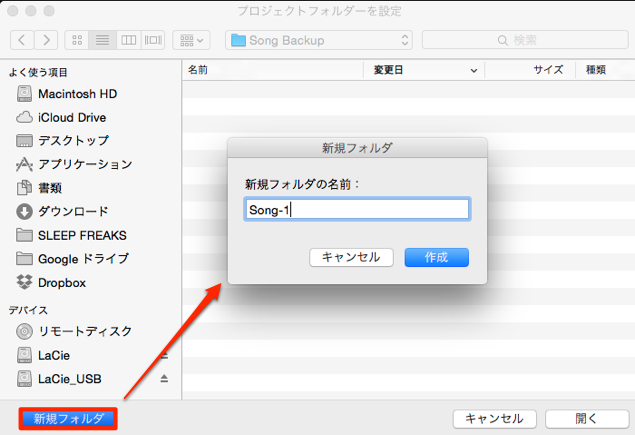The width and height of the screenshot is (635, 435).
Task: Sort by 種類 column header
Action: point(605,70)
